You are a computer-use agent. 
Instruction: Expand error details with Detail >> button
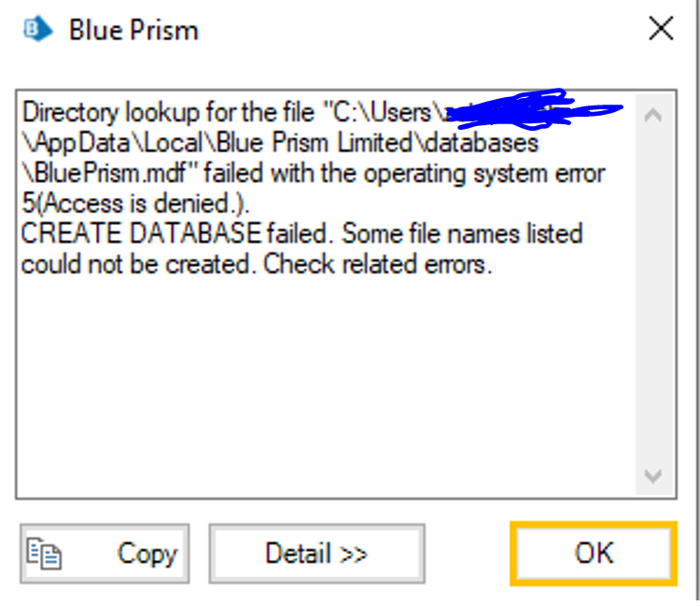tap(316, 554)
